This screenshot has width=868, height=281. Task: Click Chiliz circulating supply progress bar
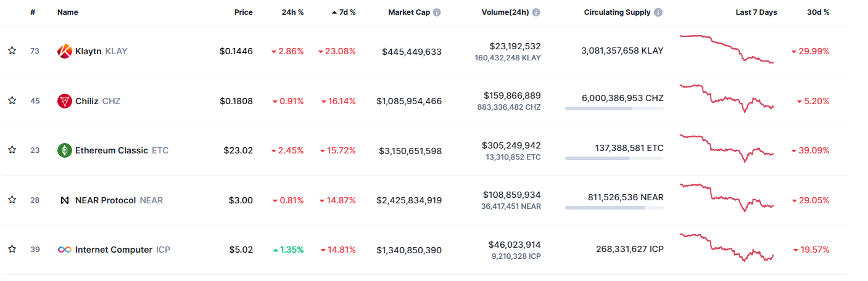pyautogui.click(x=614, y=108)
